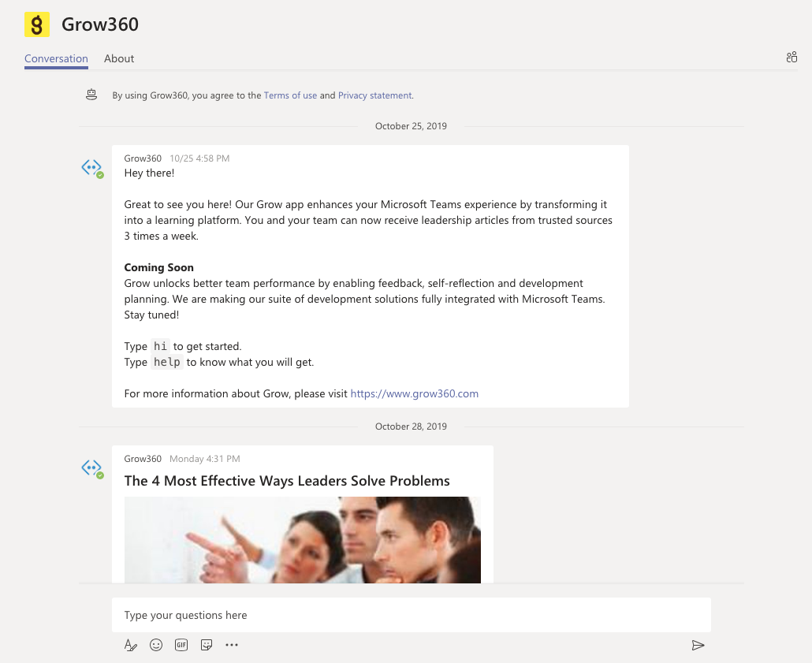The image size is (812, 663).
Task: Click the Coming Soon heading
Action: 159,268
